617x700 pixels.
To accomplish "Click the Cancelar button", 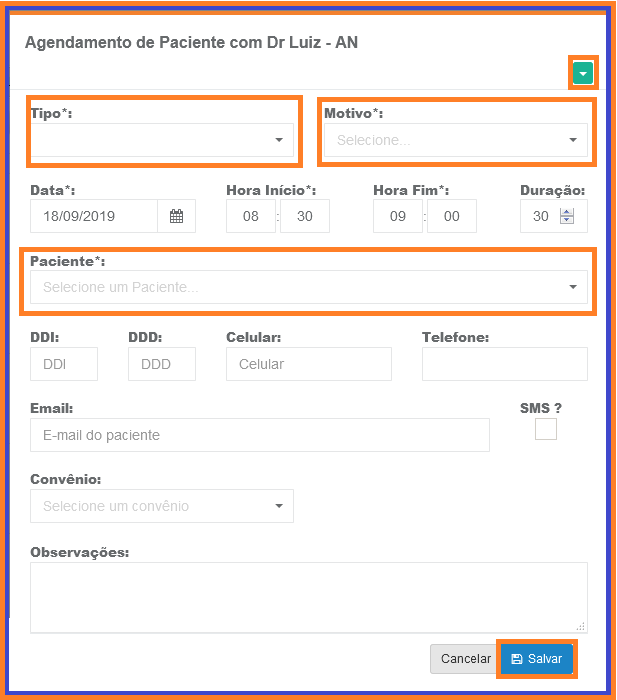I will pyautogui.click(x=465, y=658).
